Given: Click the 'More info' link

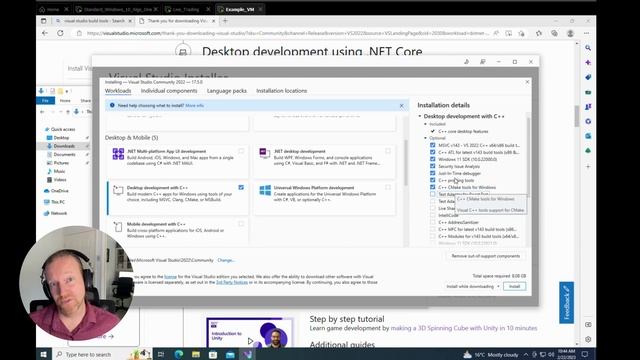Looking at the screenshot, I should click(x=194, y=105).
